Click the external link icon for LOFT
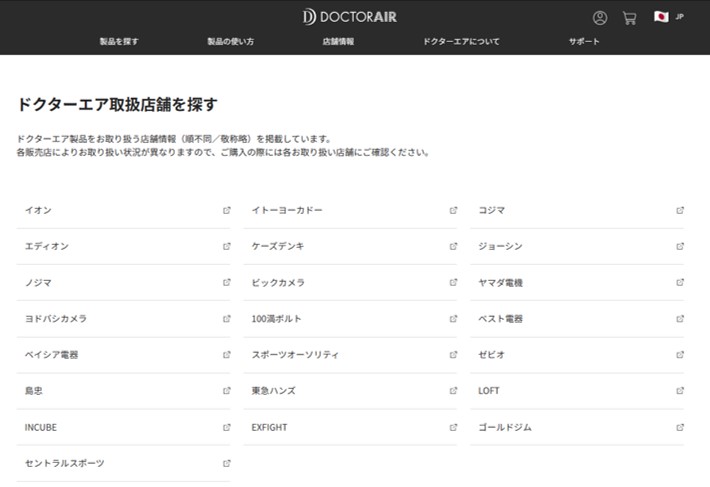Screen dimensions: 710x487 pos(680,391)
